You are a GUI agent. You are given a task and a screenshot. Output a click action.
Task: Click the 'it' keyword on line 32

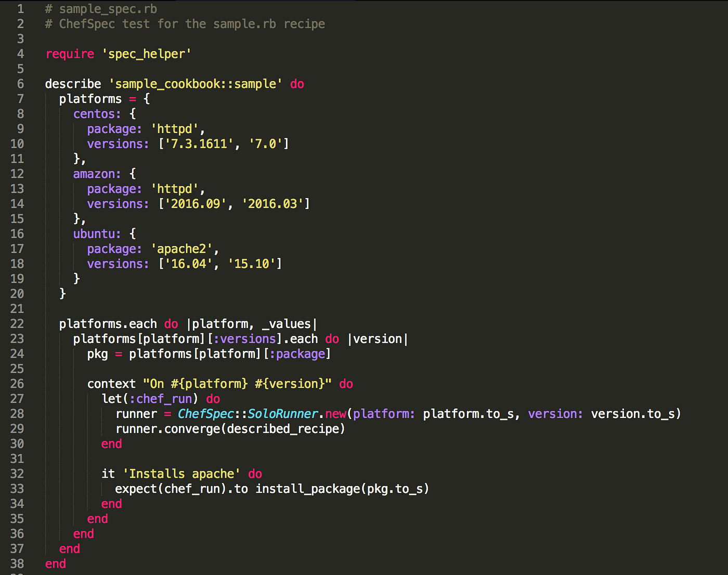click(x=108, y=474)
